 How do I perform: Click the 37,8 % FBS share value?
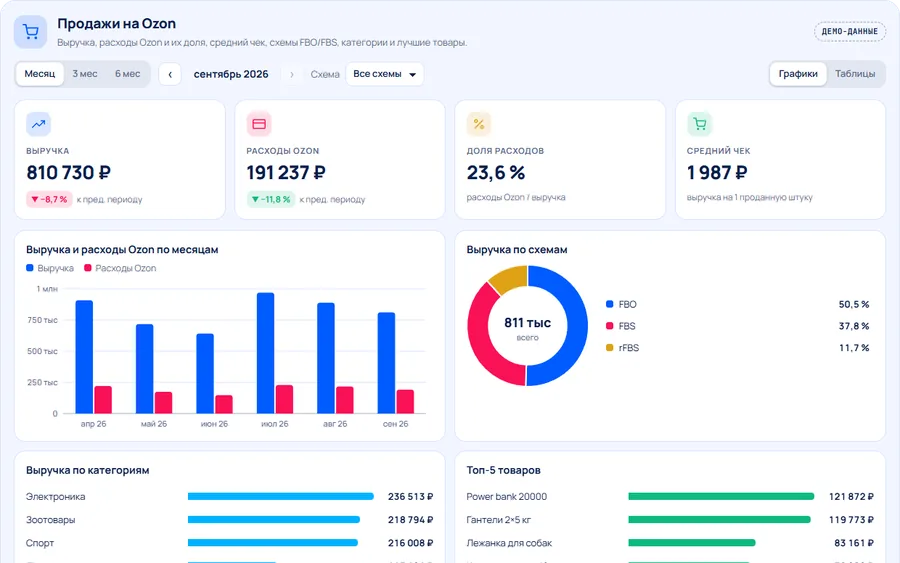[854, 326]
